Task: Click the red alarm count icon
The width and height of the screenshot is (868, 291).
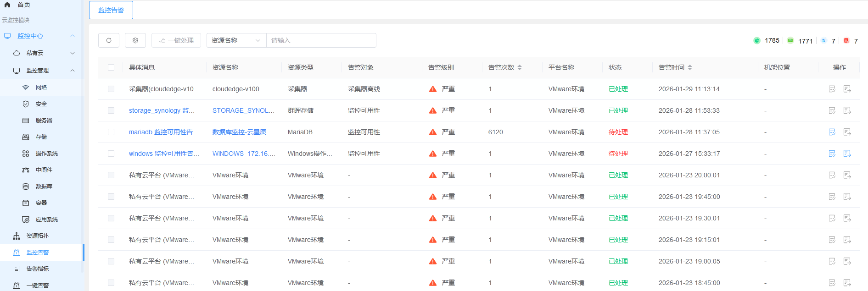Action: (x=846, y=41)
